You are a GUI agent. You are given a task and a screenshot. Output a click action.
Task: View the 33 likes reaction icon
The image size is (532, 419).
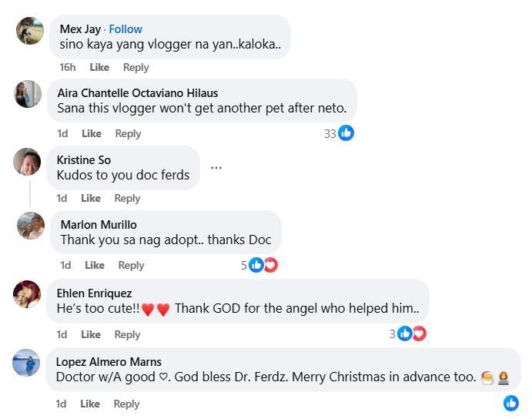346,133
